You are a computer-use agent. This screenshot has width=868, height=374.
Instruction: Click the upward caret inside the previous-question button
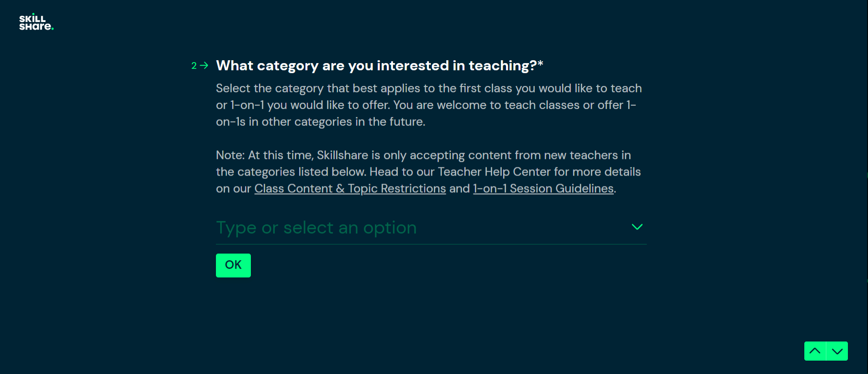pyautogui.click(x=815, y=351)
